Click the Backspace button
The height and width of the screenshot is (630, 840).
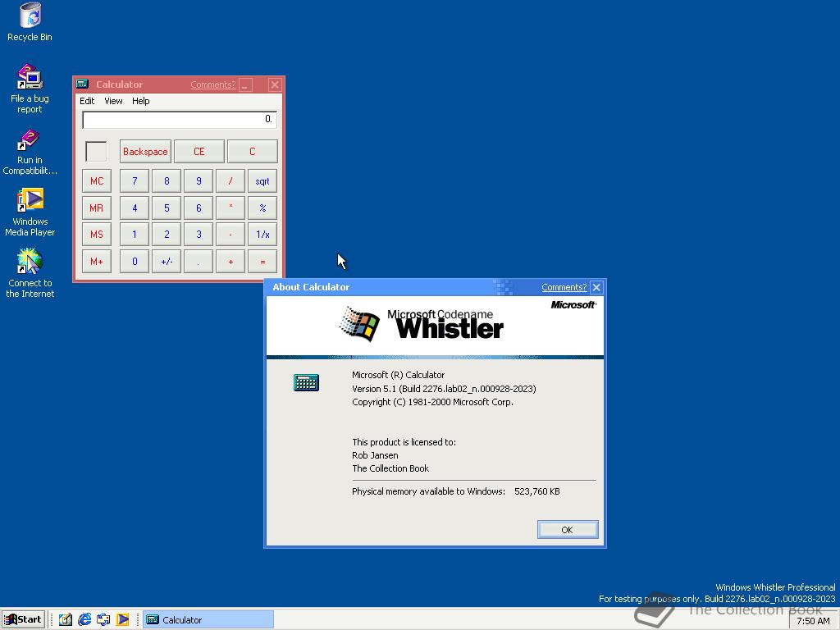click(x=145, y=152)
